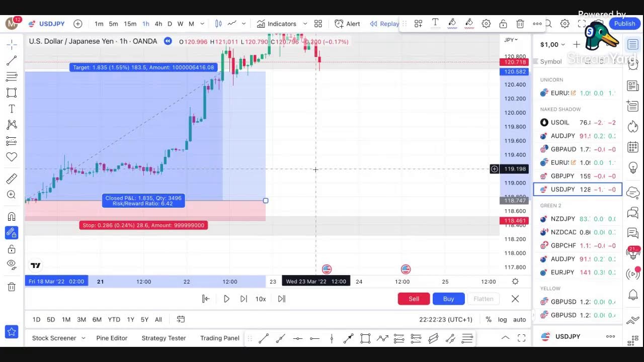Toggle stay in drawing mode
This screenshot has height=362, width=644.
[12, 233]
